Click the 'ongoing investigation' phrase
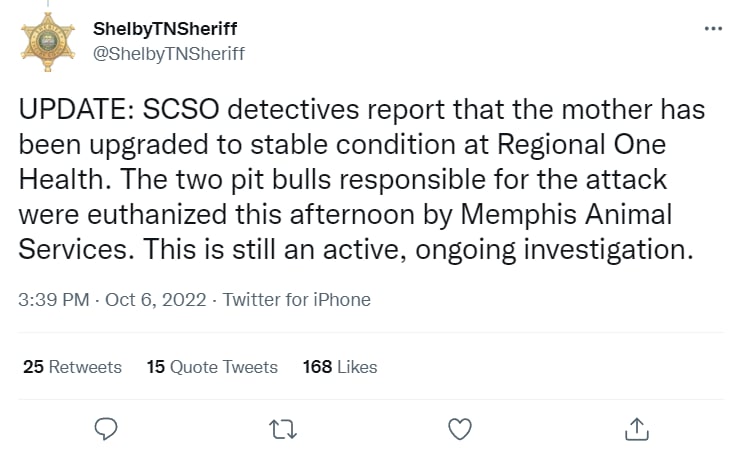The height and width of the screenshot is (456, 740). point(555,250)
